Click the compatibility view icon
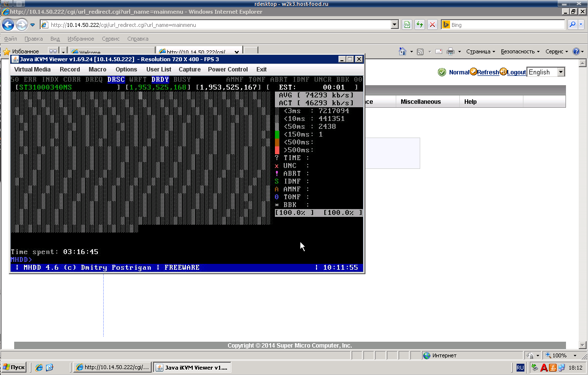The image size is (588, 375). click(x=407, y=24)
